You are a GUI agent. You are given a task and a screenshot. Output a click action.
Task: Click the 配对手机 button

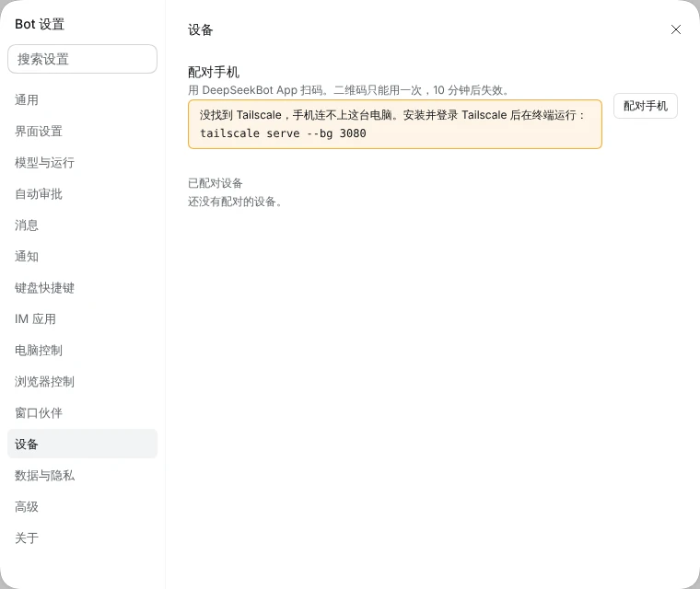645,106
